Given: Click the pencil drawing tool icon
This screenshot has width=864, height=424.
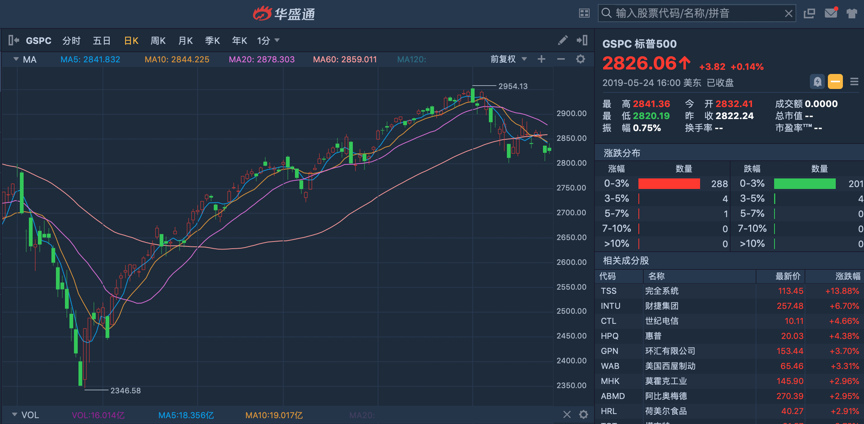Looking at the screenshot, I should (563, 40).
